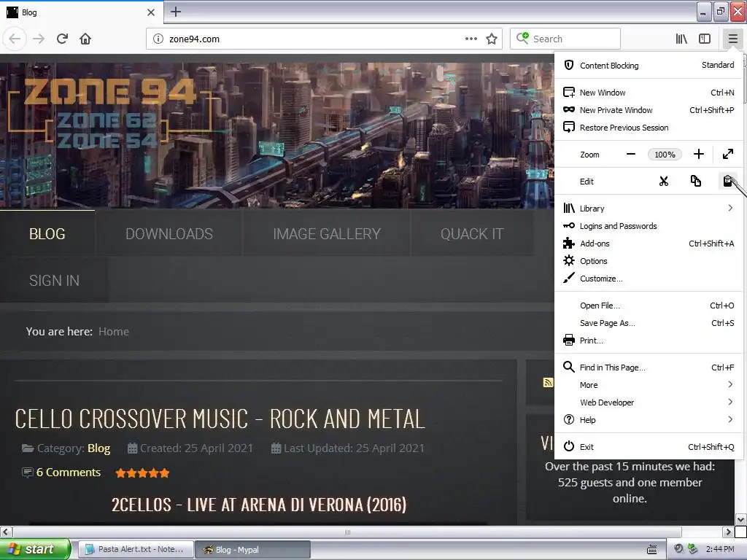The height and width of the screenshot is (560, 747).
Task: Zoom in with the plus button
Action: (x=698, y=154)
